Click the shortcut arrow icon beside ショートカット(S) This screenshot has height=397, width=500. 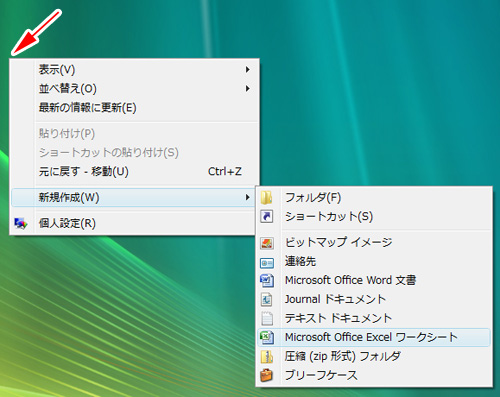(267, 217)
